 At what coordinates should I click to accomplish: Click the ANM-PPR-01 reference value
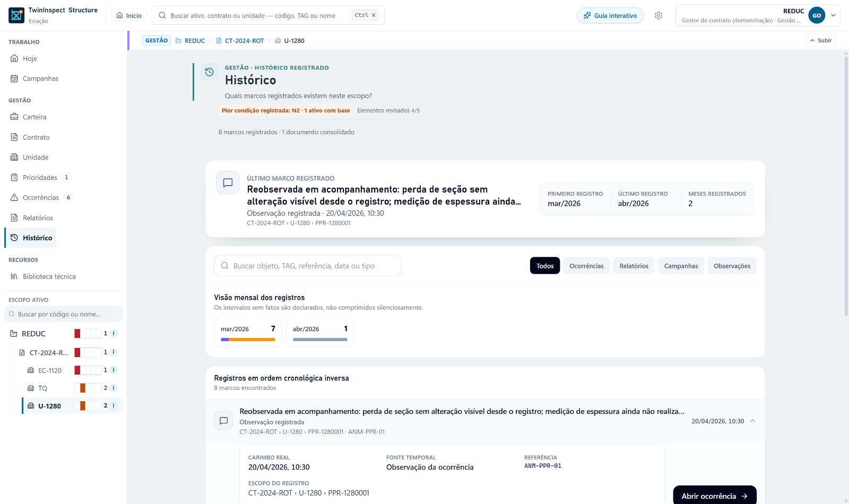pos(543,466)
